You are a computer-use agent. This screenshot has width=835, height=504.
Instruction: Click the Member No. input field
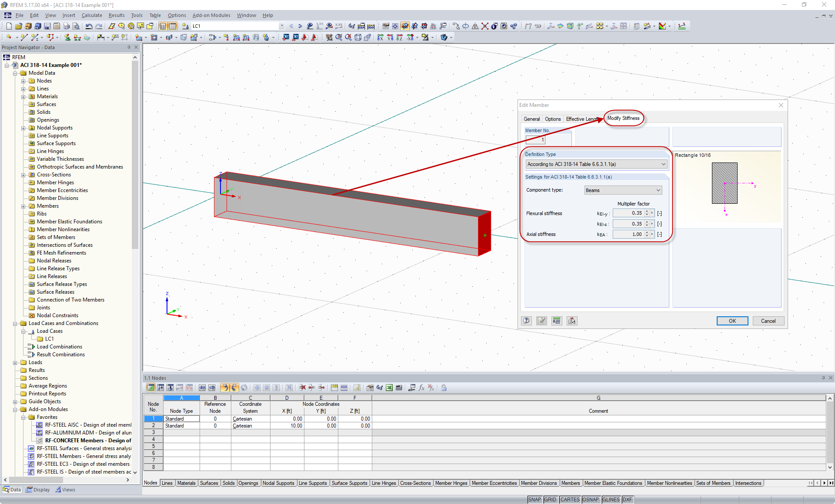click(535, 140)
